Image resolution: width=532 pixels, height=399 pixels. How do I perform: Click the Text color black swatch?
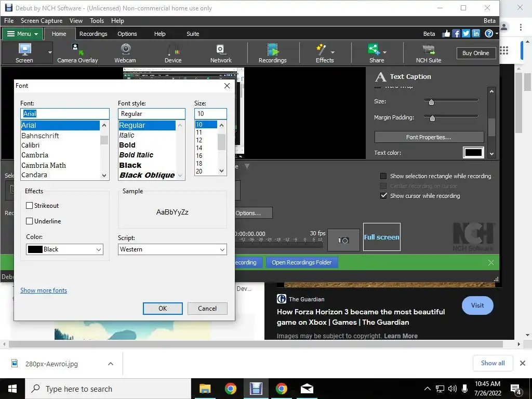click(473, 153)
